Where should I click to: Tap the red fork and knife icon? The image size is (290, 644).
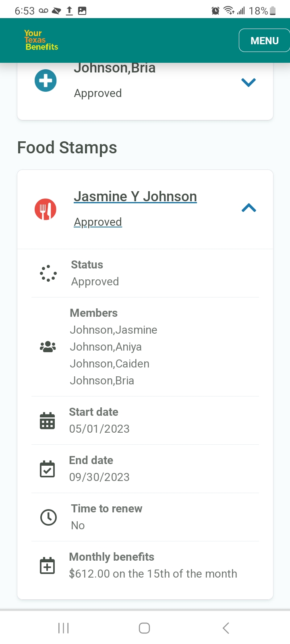46,209
